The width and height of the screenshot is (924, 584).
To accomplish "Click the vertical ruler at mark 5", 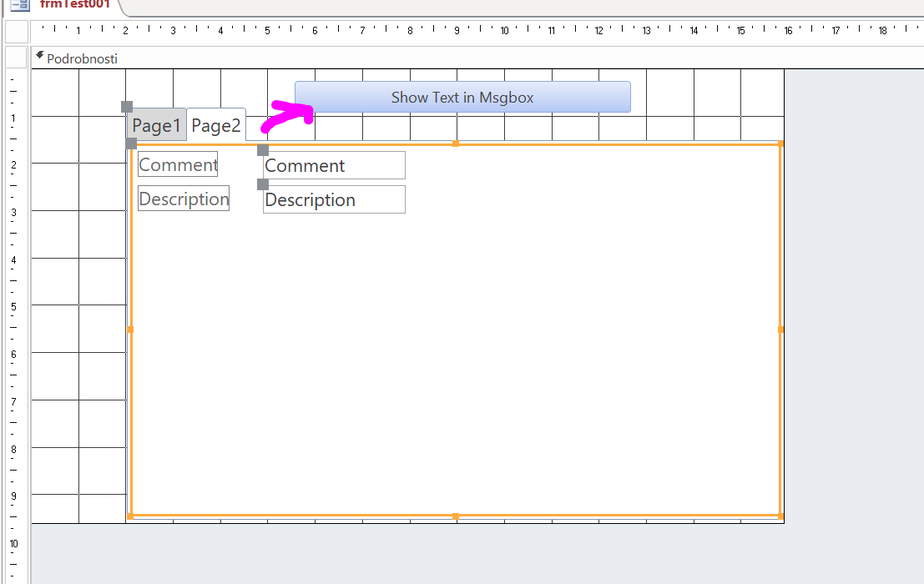I will pyautogui.click(x=13, y=307).
